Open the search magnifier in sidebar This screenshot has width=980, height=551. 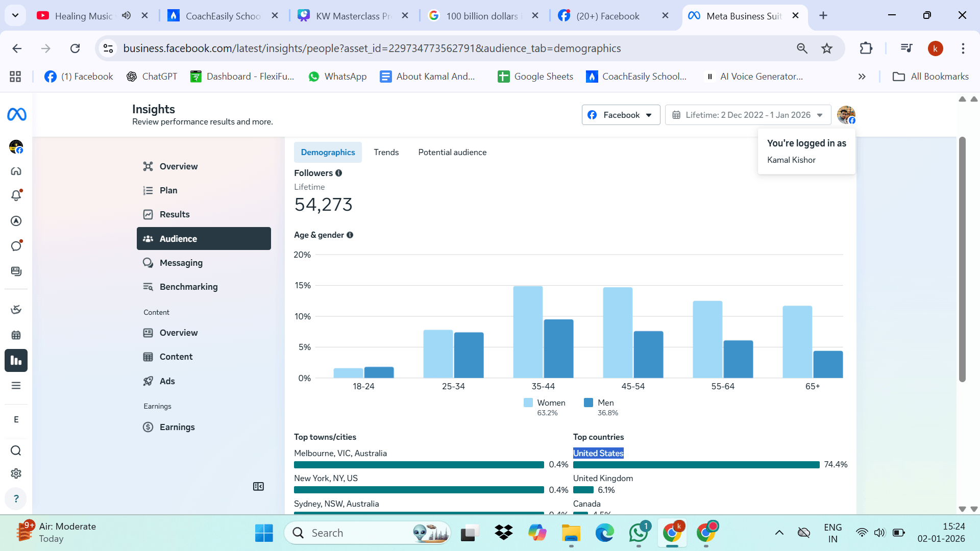[16, 450]
